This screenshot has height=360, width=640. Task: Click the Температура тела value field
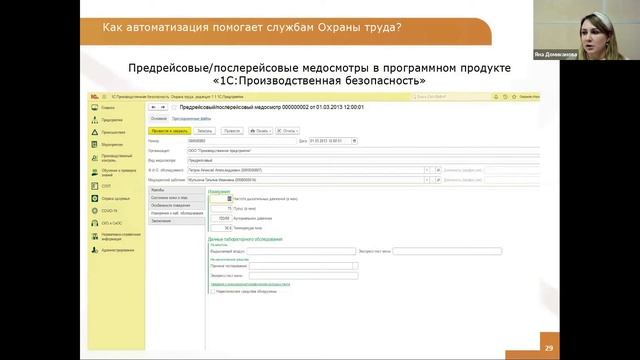point(221,228)
